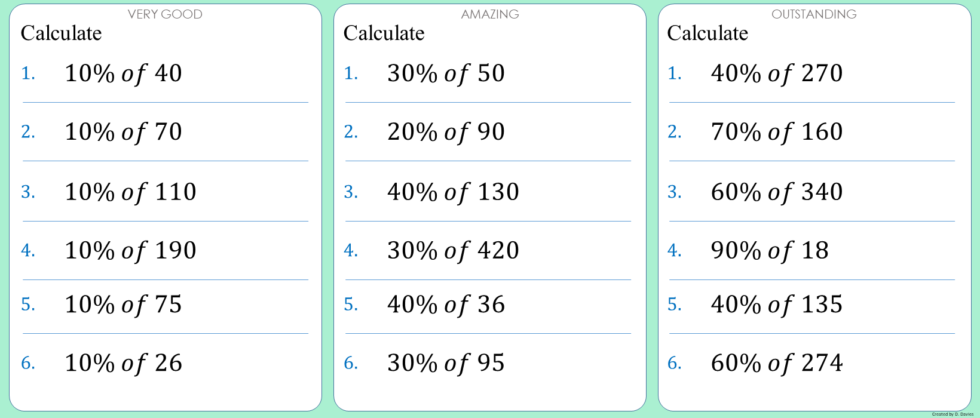Click the OUTSTANDING heading
980x418 pixels.
(x=814, y=14)
